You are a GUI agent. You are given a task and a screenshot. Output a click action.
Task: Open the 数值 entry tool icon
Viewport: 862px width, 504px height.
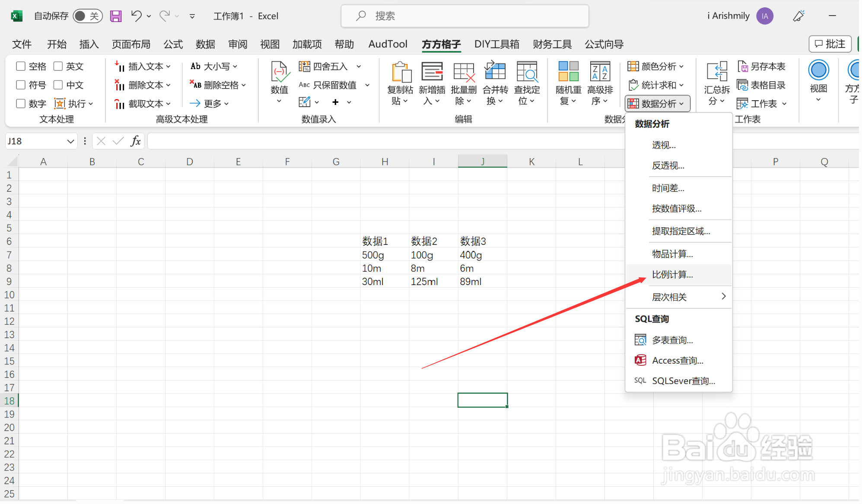click(x=279, y=72)
